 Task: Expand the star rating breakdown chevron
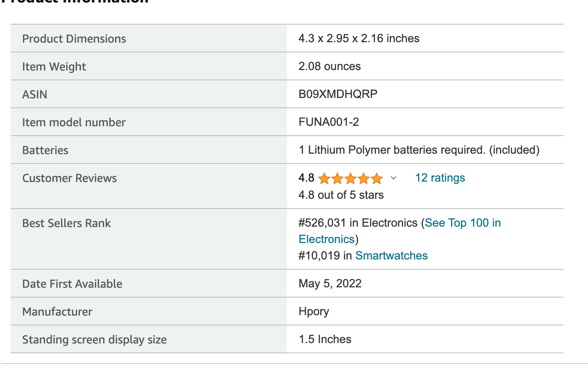point(394,178)
